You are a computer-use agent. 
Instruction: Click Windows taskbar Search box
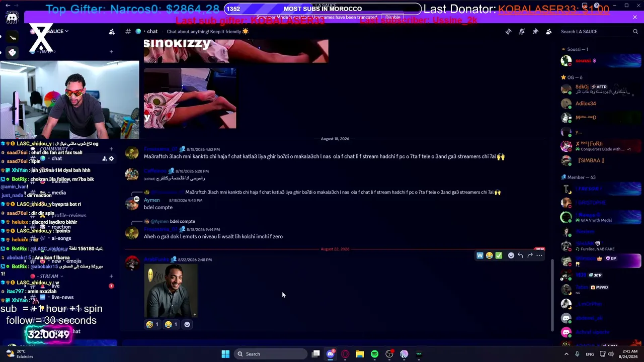[x=271, y=354]
